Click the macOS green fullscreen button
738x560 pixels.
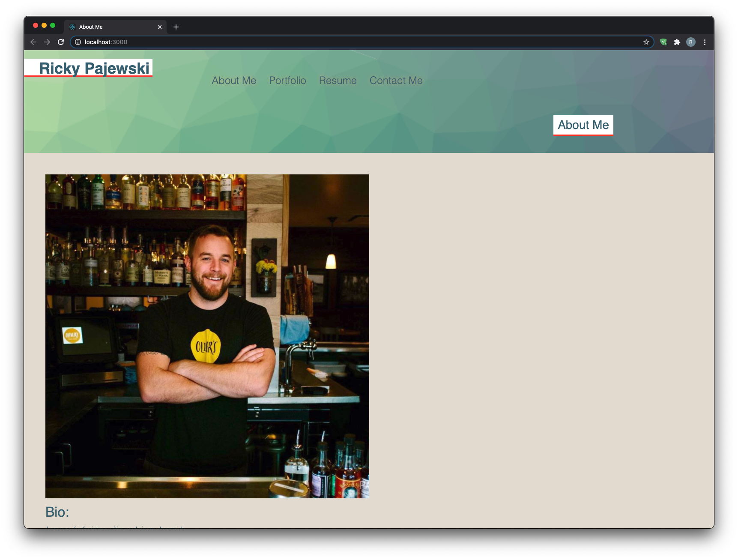pyautogui.click(x=53, y=26)
